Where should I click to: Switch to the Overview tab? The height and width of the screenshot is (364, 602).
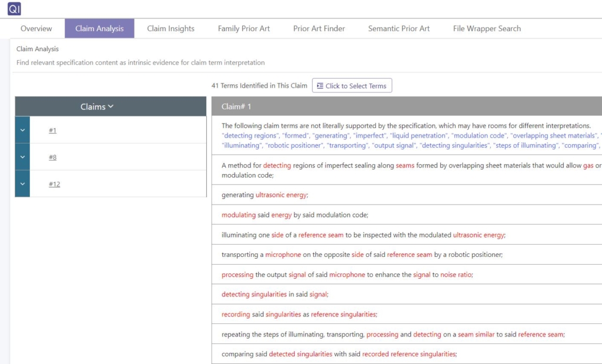(36, 28)
